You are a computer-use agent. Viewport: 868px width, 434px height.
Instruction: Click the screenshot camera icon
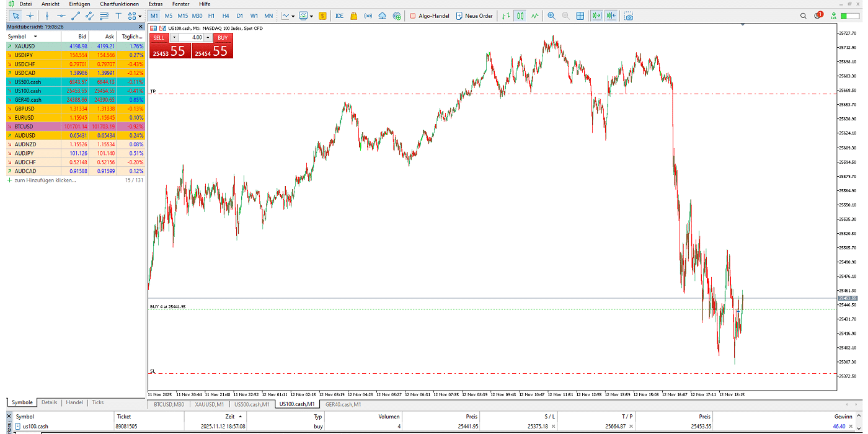coord(629,15)
